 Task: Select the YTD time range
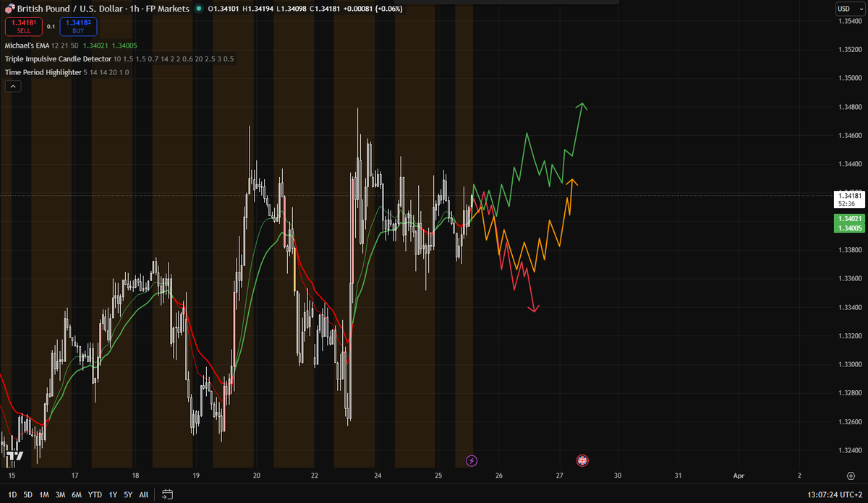pyautogui.click(x=95, y=494)
